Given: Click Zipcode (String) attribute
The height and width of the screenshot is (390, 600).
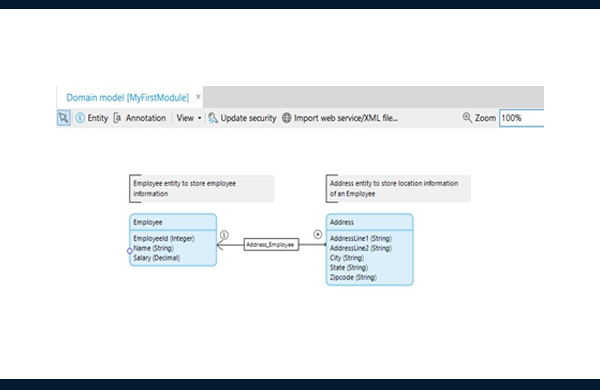Looking at the screenshot, I should [353, 277].
